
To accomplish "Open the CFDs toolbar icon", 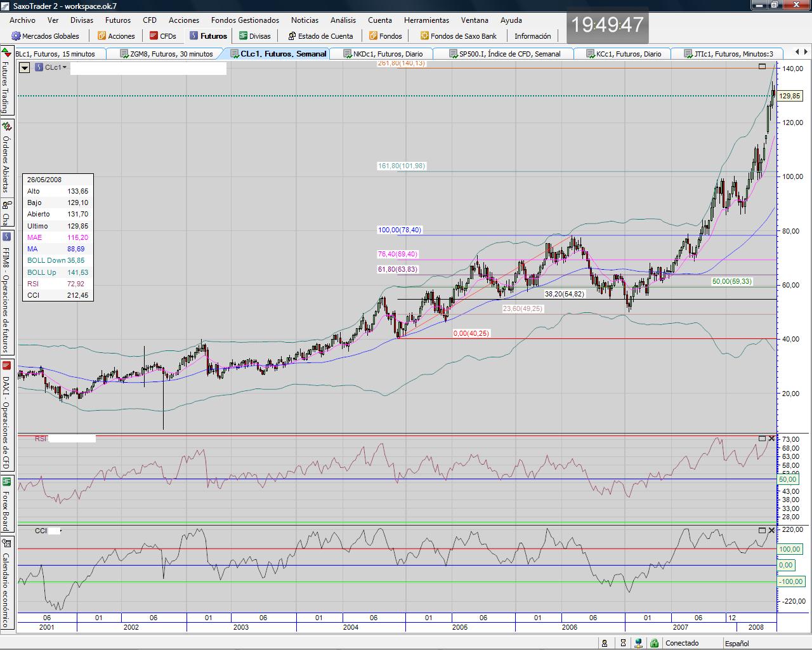I will tap(154, 36).
